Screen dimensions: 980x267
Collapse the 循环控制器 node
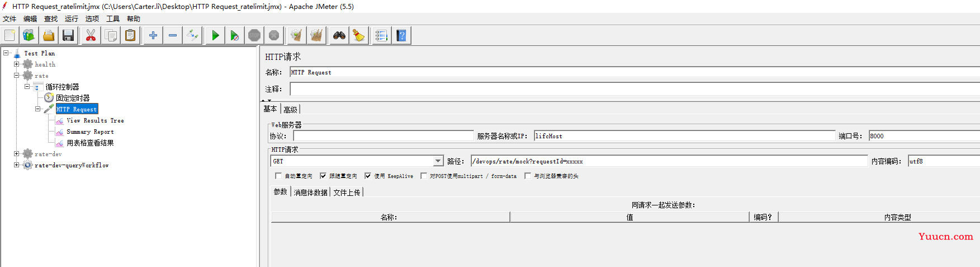click(x=27, y=87)
